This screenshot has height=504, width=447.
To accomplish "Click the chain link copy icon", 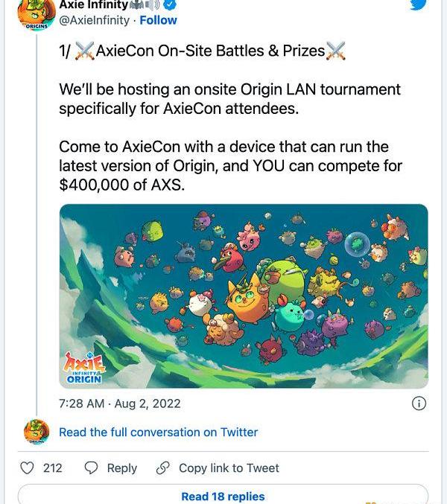I will (x=162, y=468).
